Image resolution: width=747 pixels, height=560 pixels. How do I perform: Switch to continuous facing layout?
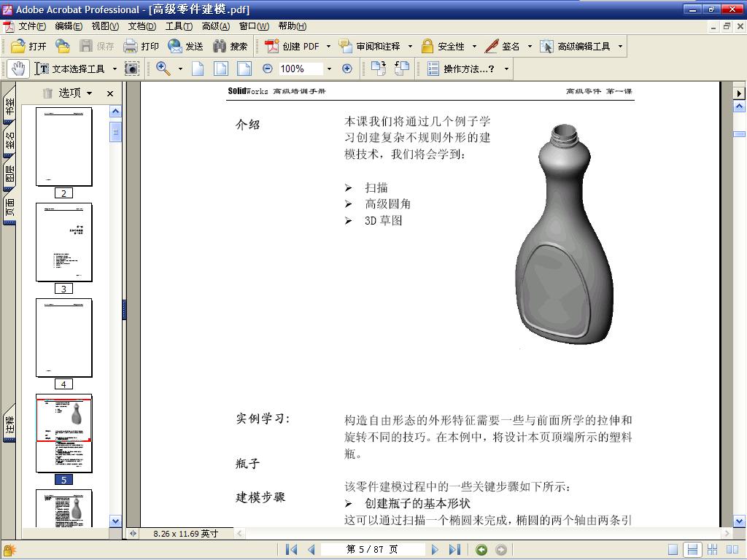(712, 550)
